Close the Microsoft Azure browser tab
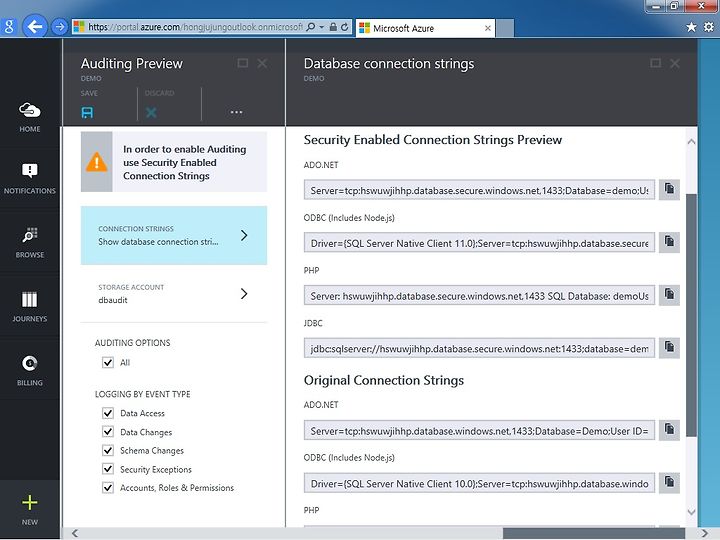Image resolution: width=720 pixels, height=540 pixels. tap(488, 28)
